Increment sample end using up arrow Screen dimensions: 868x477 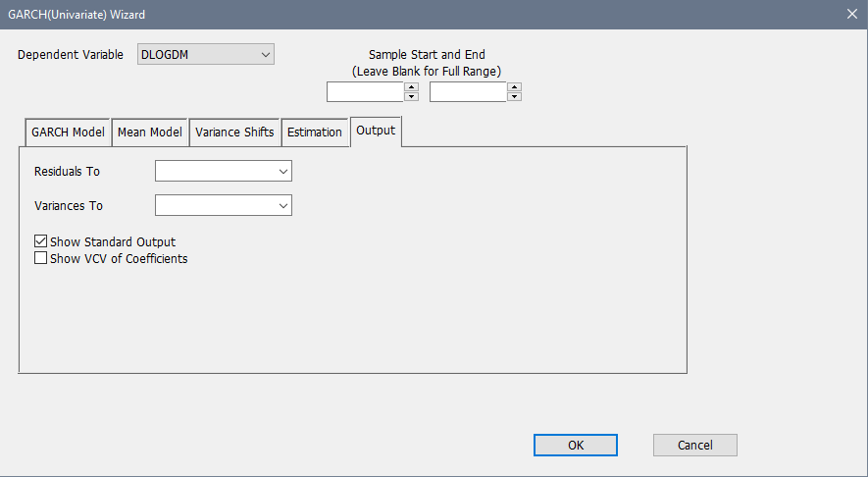515,87
